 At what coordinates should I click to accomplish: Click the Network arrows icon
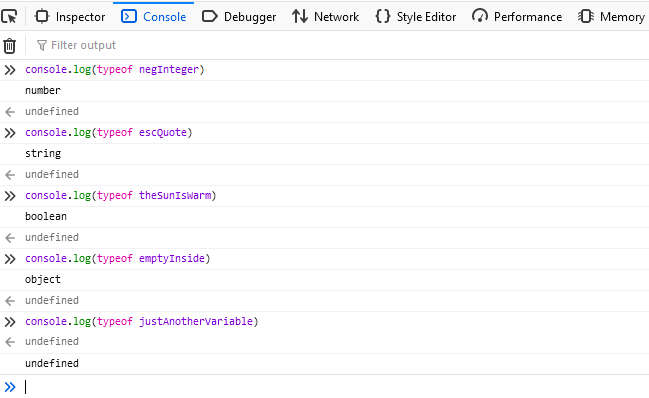click(300, 17)
